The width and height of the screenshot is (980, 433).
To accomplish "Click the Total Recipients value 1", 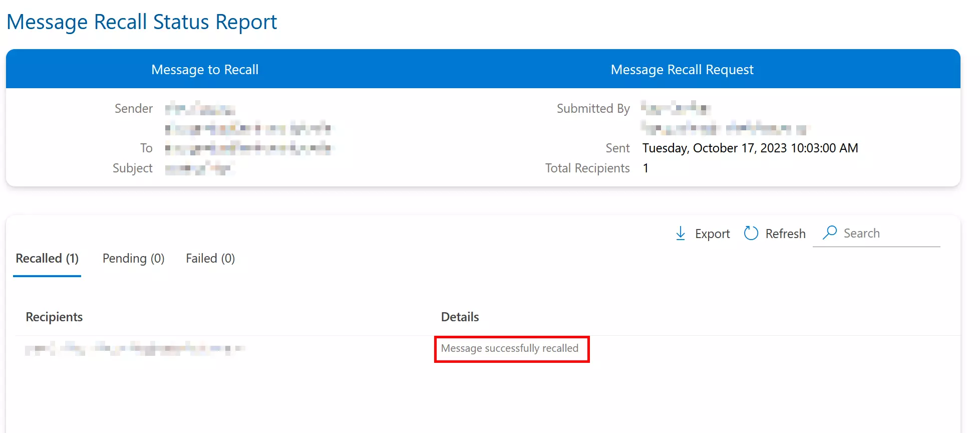I will tap(645, 168).
